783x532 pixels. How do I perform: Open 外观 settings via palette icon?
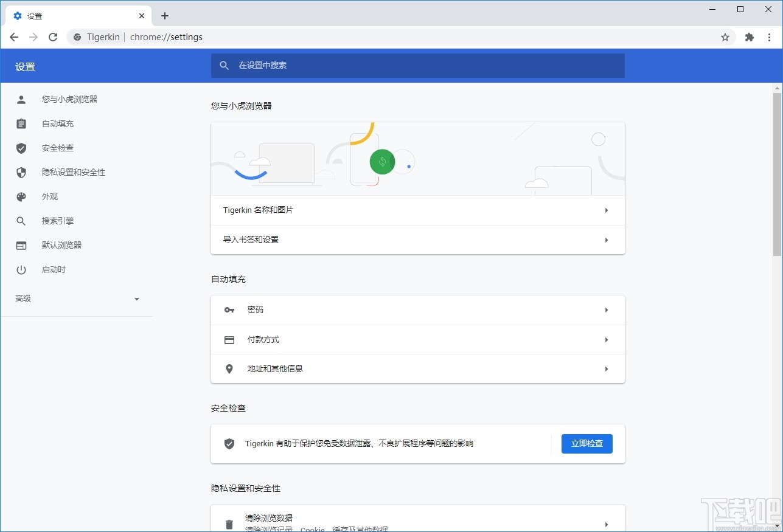(x=21, y=196)
